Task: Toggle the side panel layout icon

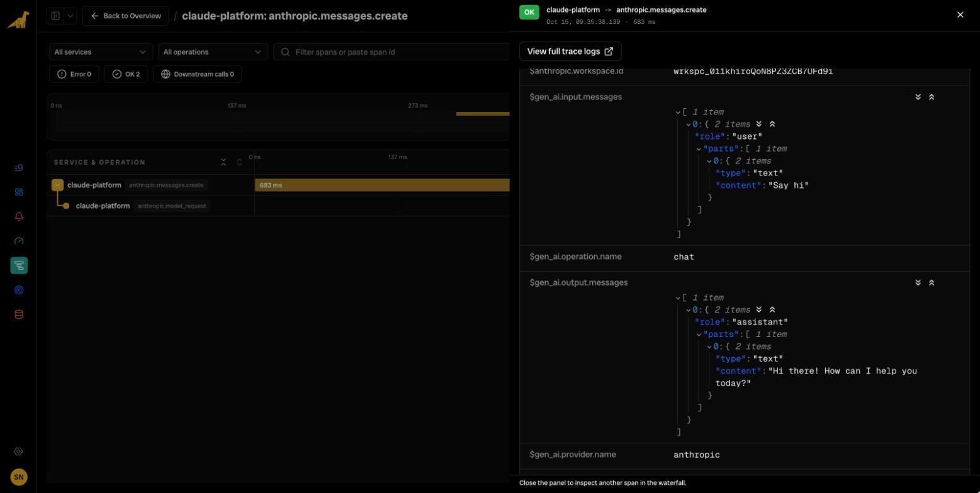Action: click(x=55, y=16)
